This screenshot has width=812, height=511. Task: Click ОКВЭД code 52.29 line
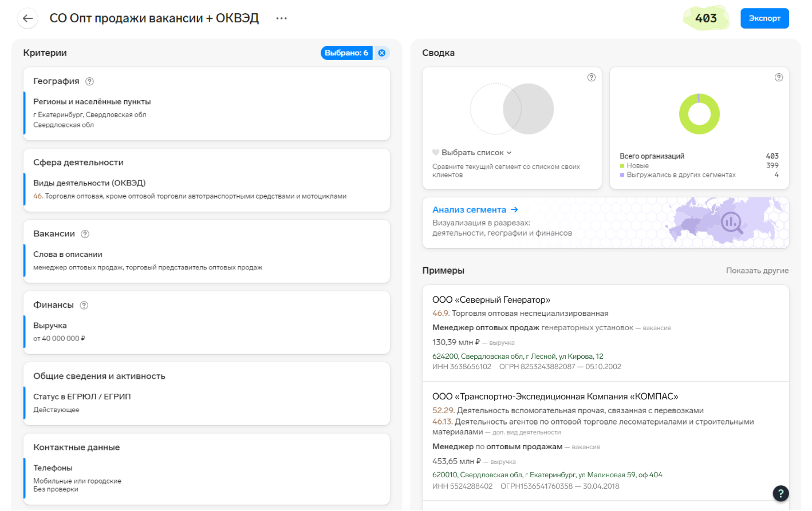pos(568,411)
